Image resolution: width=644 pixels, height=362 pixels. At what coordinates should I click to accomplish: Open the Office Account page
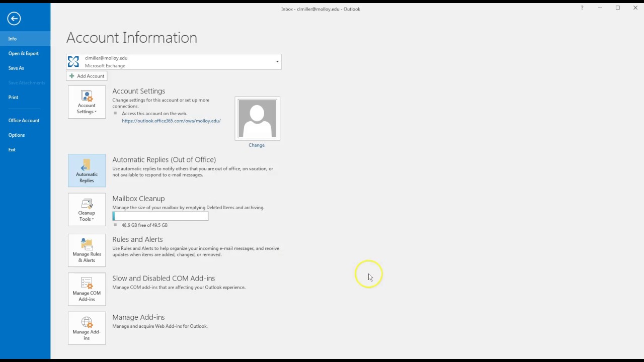[25, 120]
